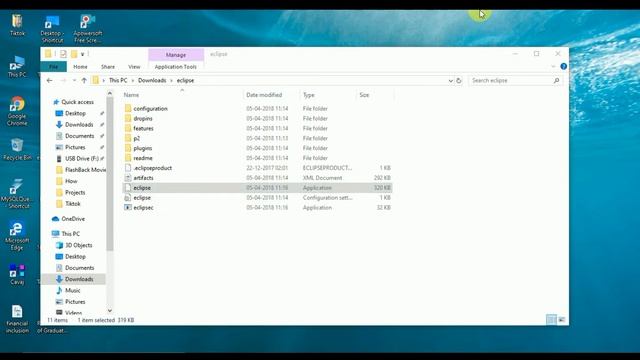This screenshot has height=360, width=640.
Task: Refresh the eclipse folder view
Action: (x=459, y=80)
